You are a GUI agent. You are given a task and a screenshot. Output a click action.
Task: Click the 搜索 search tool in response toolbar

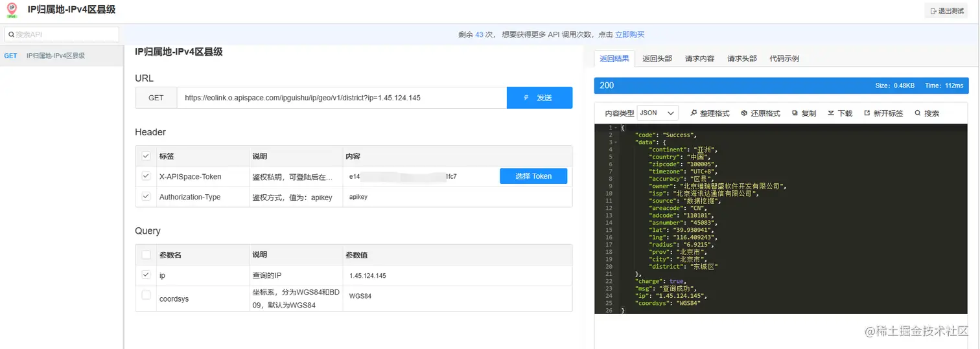point(927,113)
